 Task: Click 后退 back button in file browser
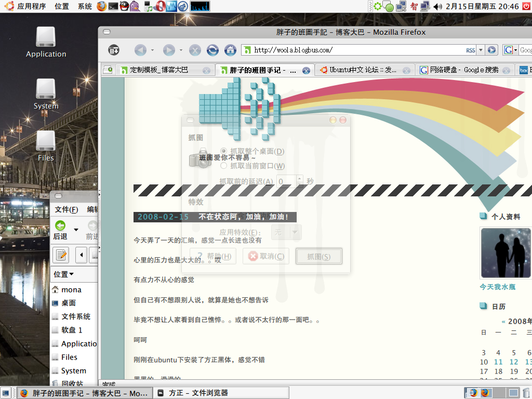click(x=60, y=230)
